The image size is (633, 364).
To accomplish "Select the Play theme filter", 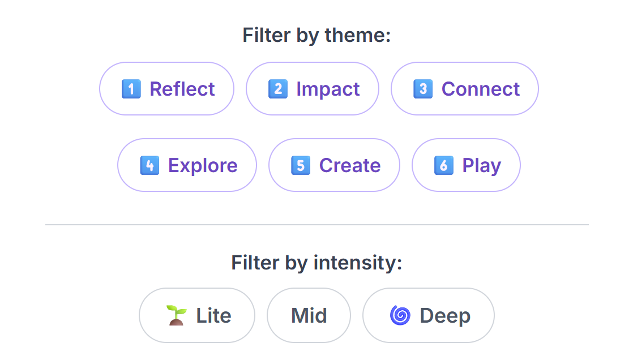I will [x=466, y=165].
